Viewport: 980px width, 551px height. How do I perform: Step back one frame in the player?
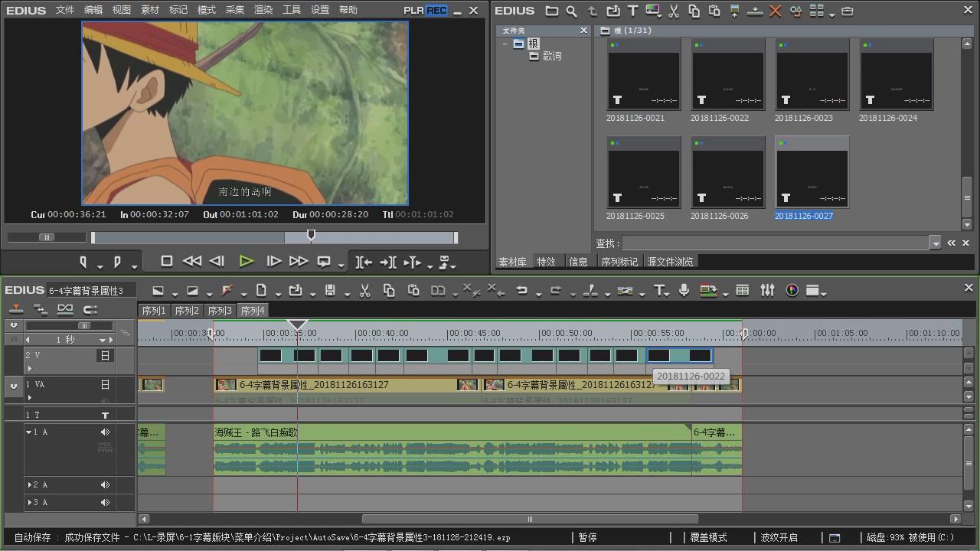[x=217, y=261]
